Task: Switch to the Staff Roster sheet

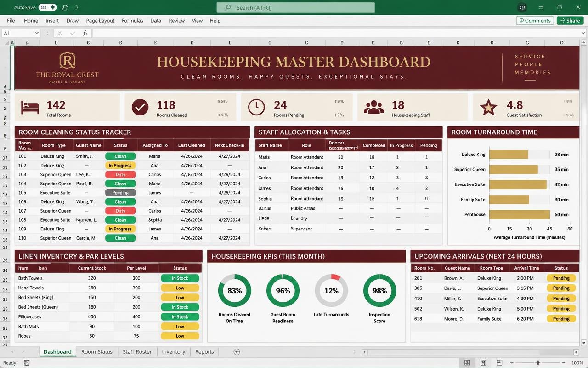Action: [x=137, y=351]
